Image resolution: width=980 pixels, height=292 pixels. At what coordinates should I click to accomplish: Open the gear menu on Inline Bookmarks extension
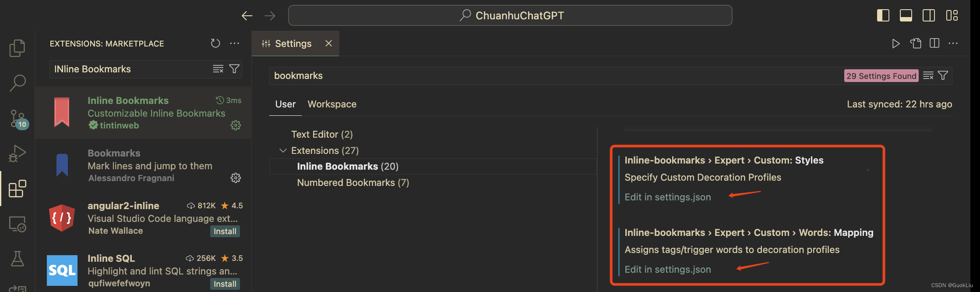click(x=236, y=125)
